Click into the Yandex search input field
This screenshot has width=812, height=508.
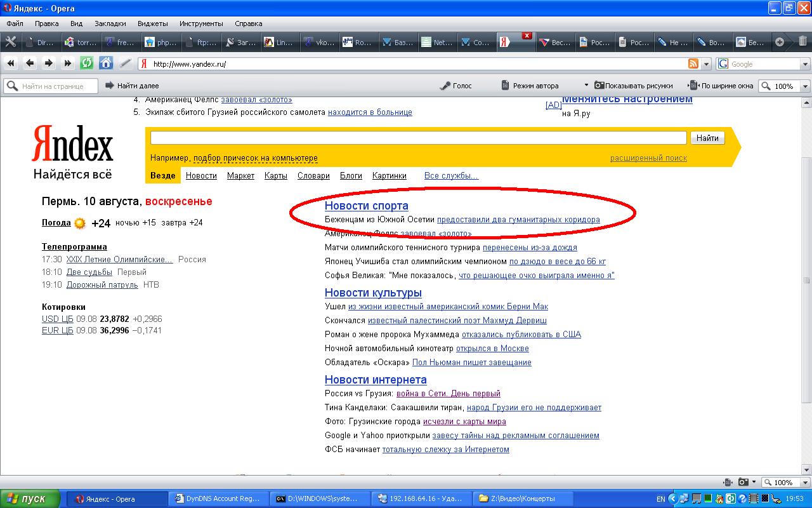click(418, 138)
